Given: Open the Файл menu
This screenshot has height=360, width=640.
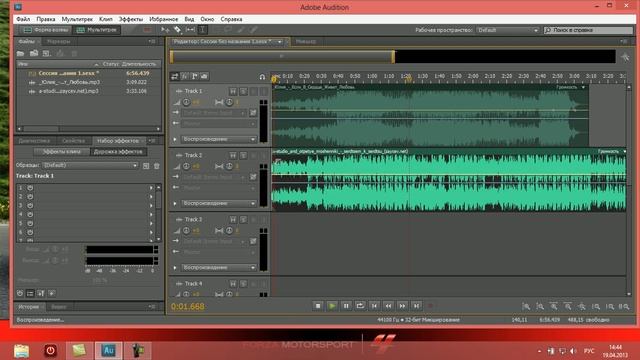Looking at the screenshot, I should point(23,19).
